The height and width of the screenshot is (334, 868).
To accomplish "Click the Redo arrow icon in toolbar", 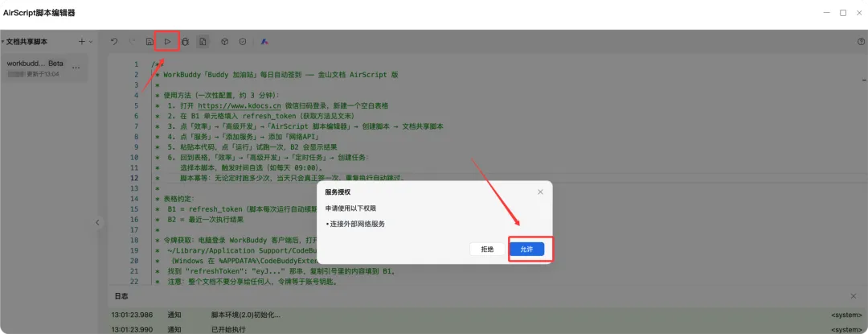I will [x=132, y=41].
